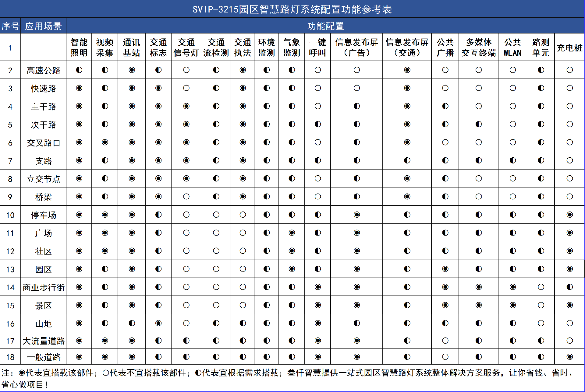Screen dimensions: 585x392
Task: Select the 应用场景 column header
Action: pyautogui.click(x=44, y=26)
